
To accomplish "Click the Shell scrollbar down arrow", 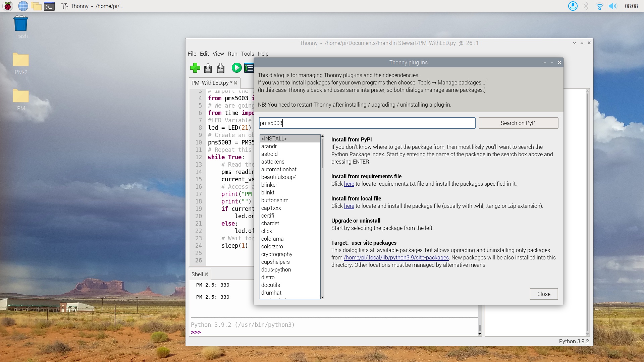I will tap(480, 334).
